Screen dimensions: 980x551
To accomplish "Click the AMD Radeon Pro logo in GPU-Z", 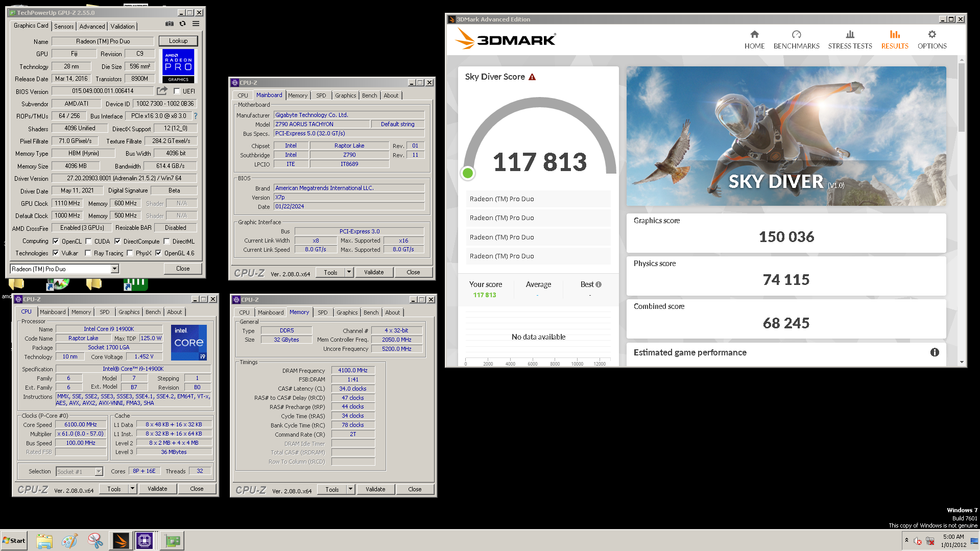I will 178,65.
